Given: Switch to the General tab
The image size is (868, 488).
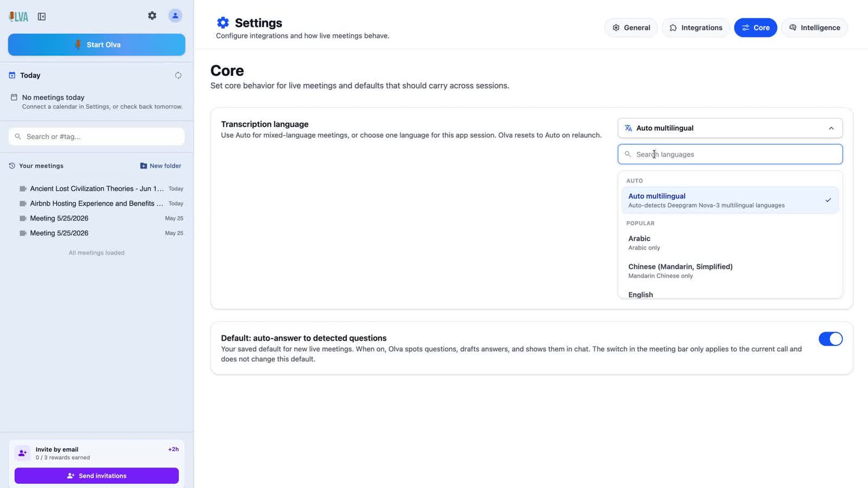Looking at the screenshot, I should pos(631,28).
